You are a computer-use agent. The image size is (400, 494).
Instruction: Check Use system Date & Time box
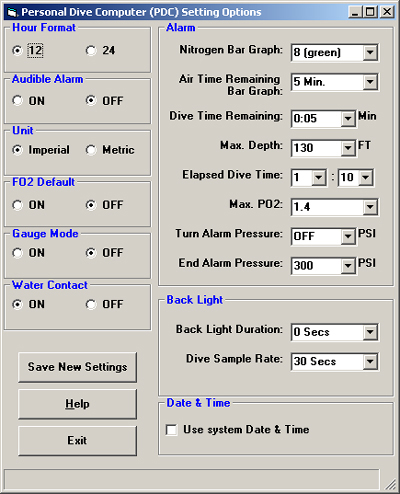[x=171, y=430]
